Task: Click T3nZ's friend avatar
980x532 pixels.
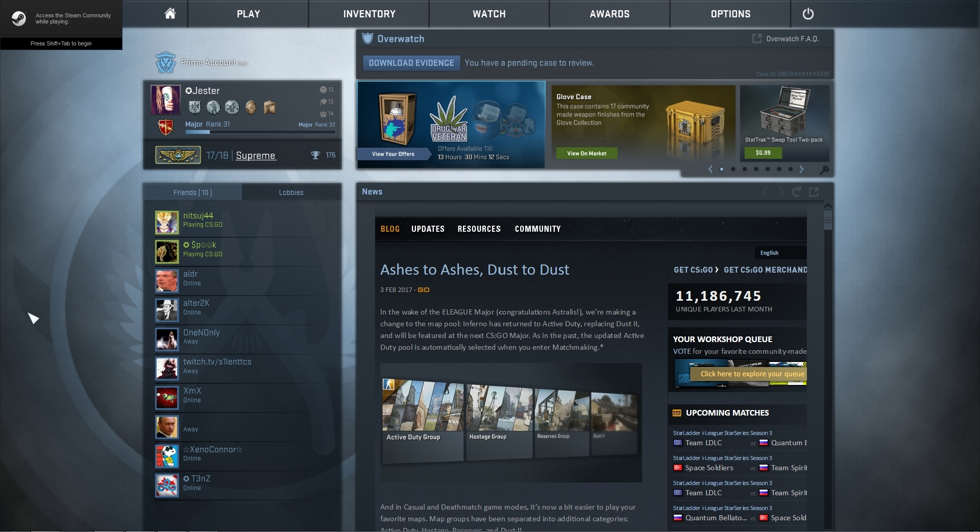Action: click(167, 486)
